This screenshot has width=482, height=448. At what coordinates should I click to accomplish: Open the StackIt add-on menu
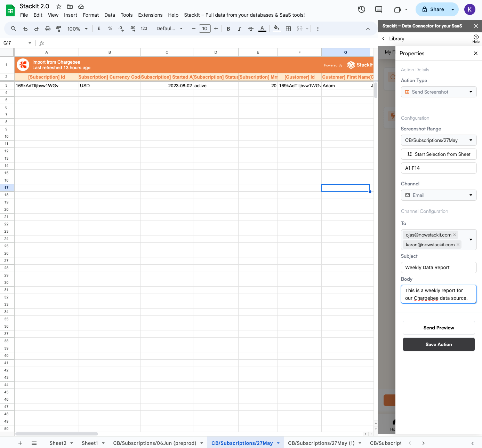click(244, 15)
